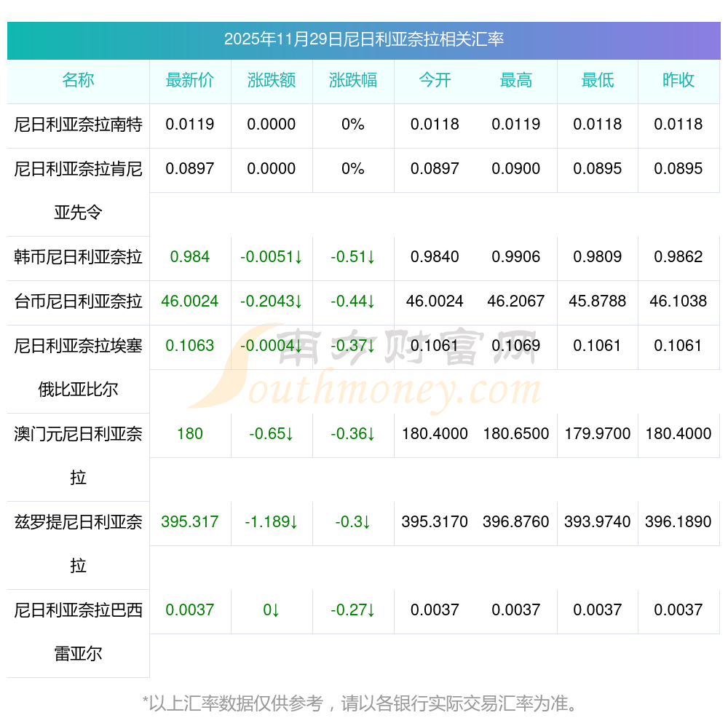
Task: Click the high value 0.1069
Action: pos(516,346)
